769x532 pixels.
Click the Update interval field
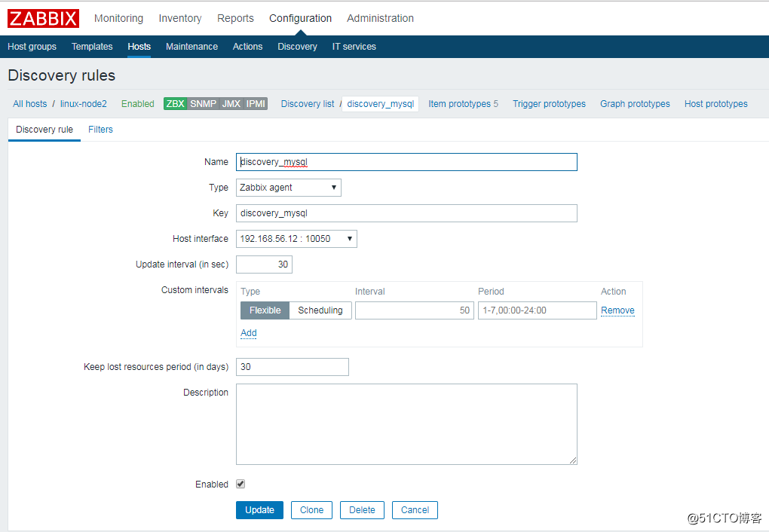pyautogui.click(x=264, y=264)
